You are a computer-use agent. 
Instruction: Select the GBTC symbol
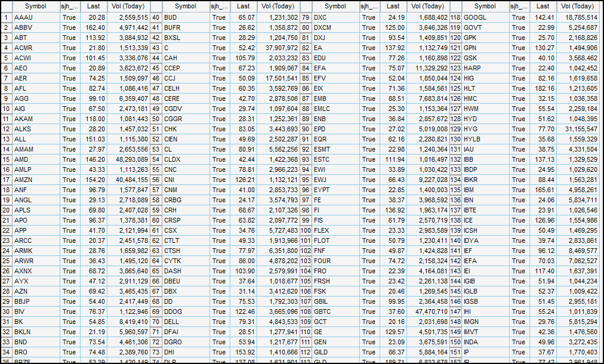(x=335, y=311)
